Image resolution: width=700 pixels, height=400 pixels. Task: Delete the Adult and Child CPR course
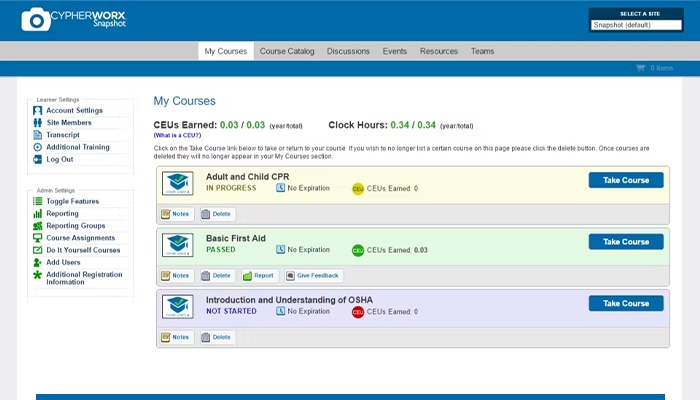point(217,214)
